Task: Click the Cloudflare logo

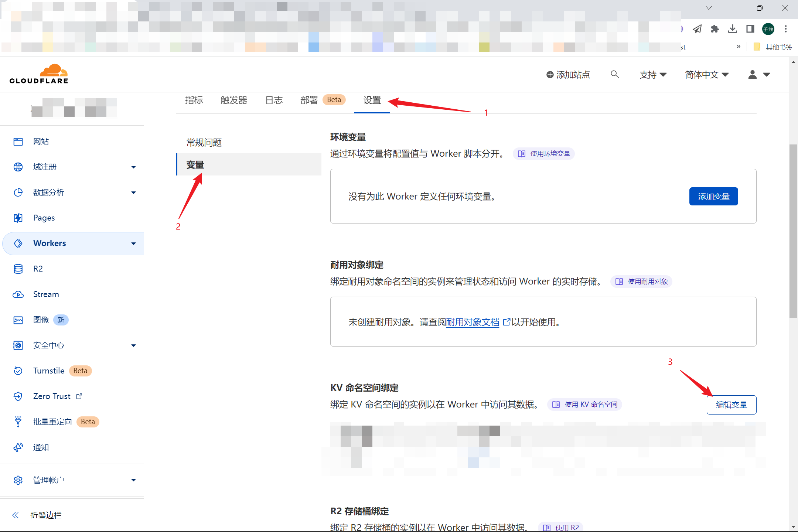Action: (x=39, y=74)
